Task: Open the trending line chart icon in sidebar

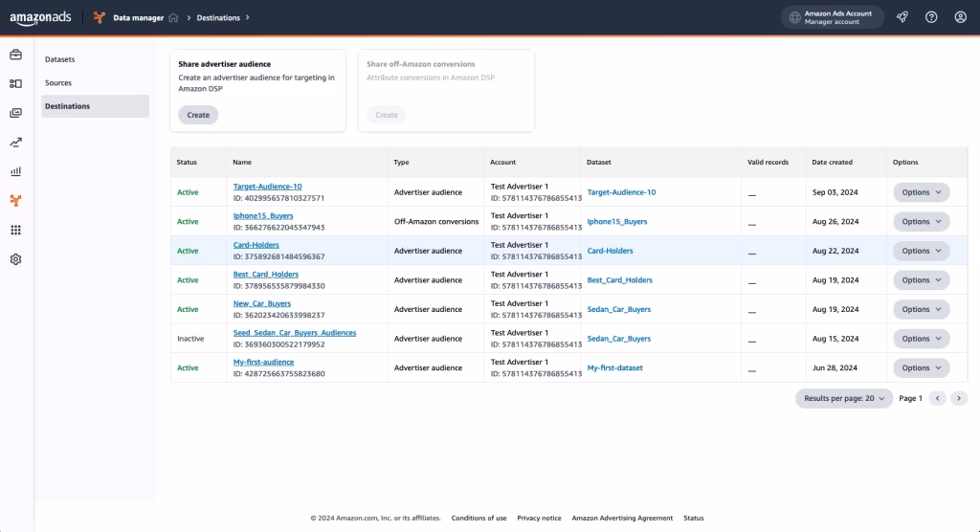Action: (15, 143)
